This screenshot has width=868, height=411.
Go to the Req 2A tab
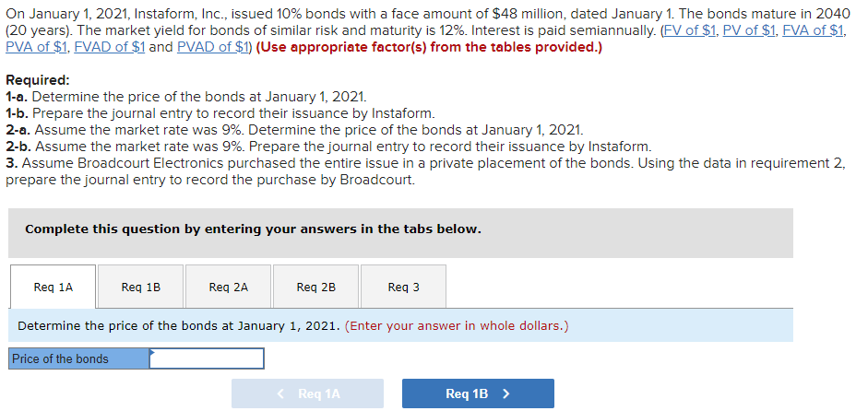coord(228,288)
